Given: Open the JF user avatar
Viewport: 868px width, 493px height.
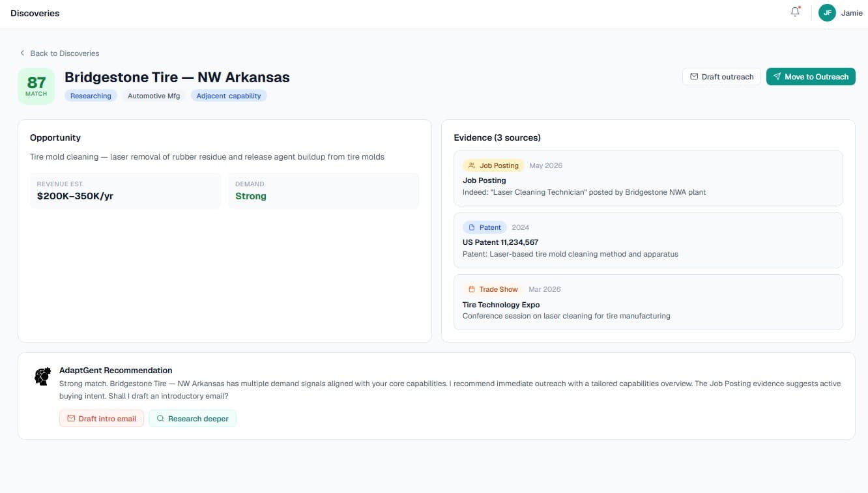Looking at the screenshot, I should pos(827,12).
